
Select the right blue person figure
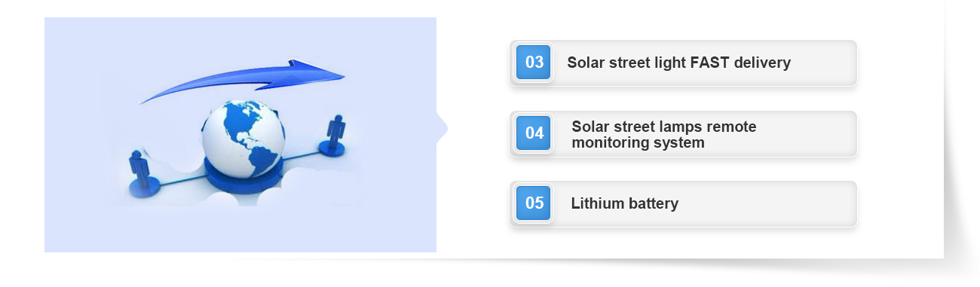[335, 132]
